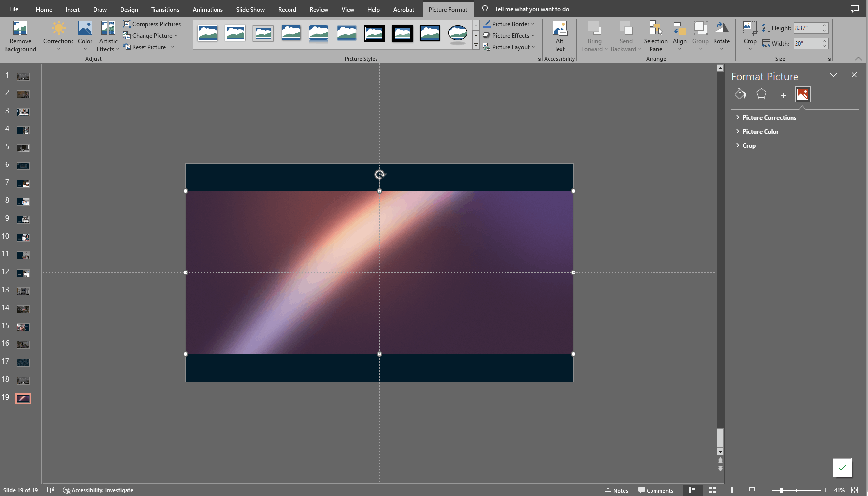Open the File menu
868x496 pixels.
click(x=14, y=9)
